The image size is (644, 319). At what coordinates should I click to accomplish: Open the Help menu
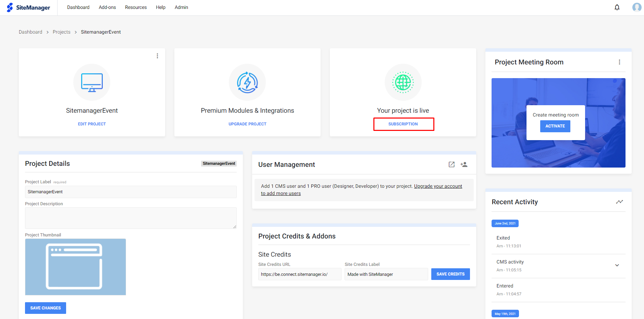coord(161,7)
